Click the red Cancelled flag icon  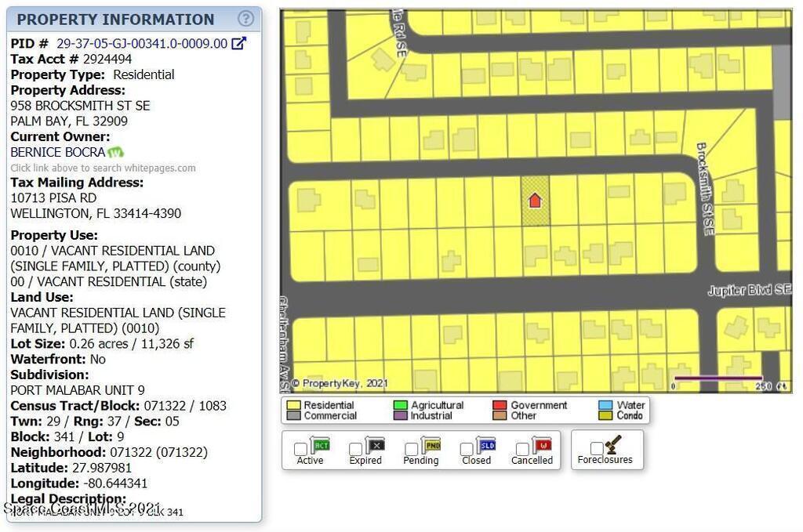(542, 446)
